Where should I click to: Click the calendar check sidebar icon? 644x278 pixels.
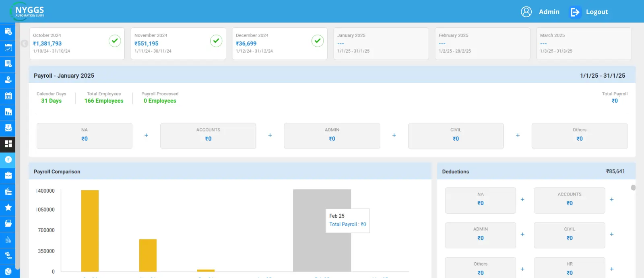click(8, 48)
